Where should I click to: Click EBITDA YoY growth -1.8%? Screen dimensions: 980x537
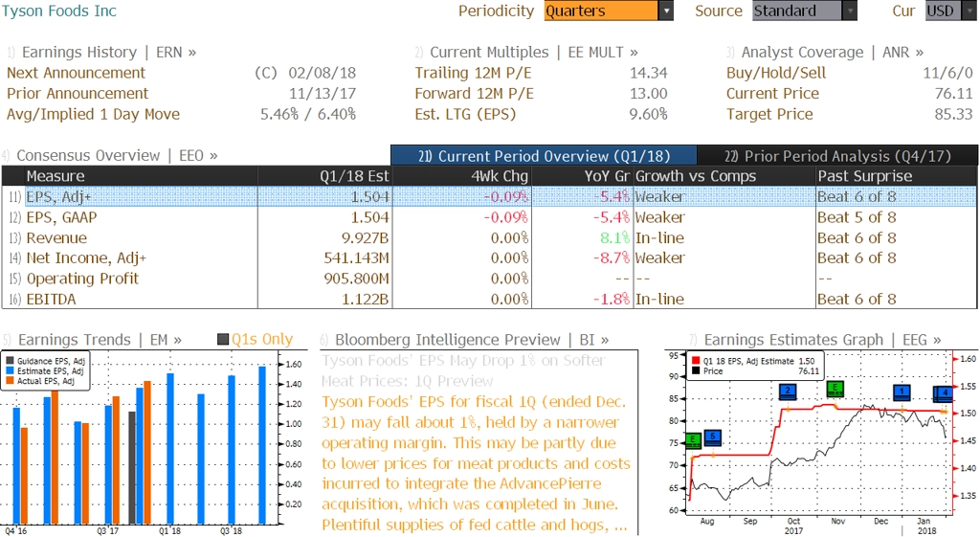click(x=612, y=299)
